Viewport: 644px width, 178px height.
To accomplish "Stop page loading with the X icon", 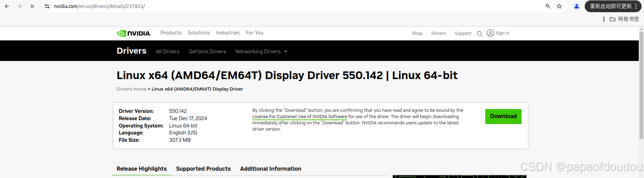I will (x=32, y=6).
